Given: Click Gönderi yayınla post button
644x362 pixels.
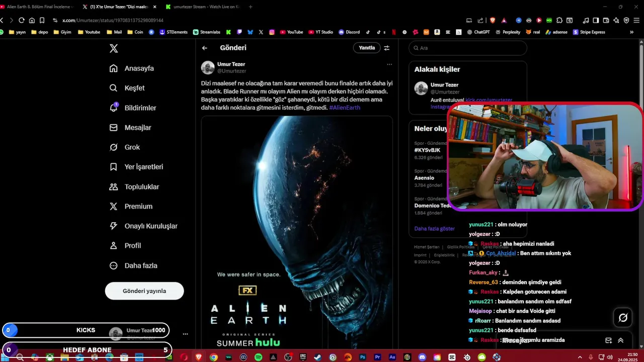Looking at the screenshot, I should point(144,291).
